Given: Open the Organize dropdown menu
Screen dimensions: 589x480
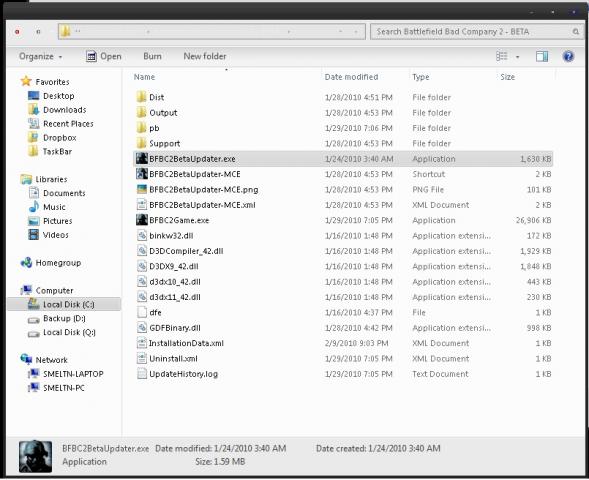Looking at the screenshot, I should click(x=41, y=56).
